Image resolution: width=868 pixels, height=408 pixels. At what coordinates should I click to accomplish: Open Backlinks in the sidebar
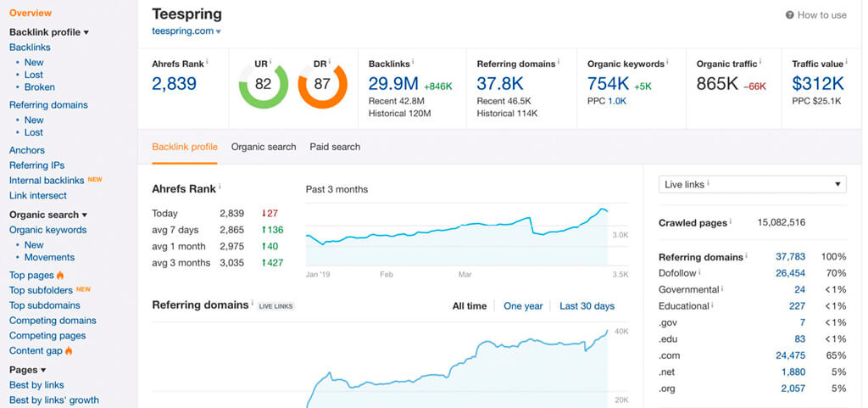pyautogui.click(x=30, y=47)
